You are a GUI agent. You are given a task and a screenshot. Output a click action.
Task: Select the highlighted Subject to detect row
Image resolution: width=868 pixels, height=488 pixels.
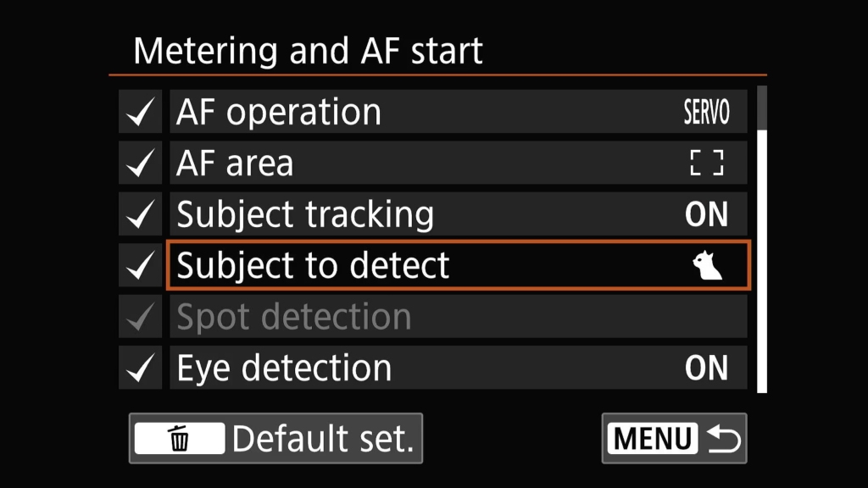coord(459,265)
